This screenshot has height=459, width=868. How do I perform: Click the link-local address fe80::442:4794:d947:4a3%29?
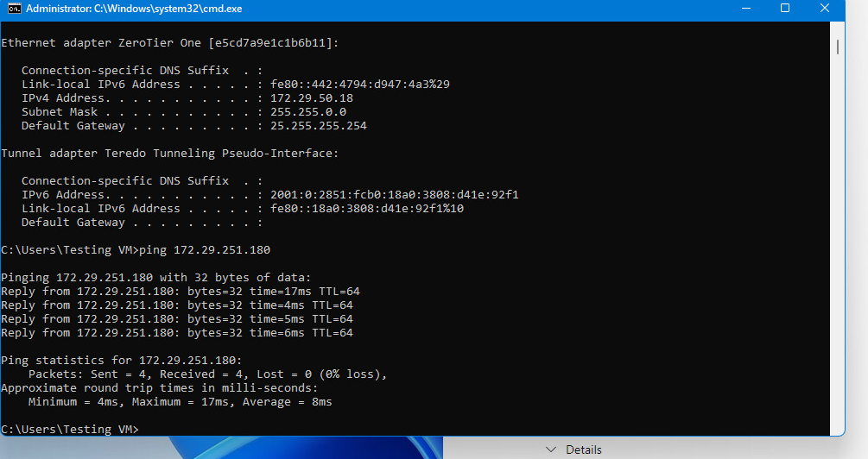[x=360, y=84]
